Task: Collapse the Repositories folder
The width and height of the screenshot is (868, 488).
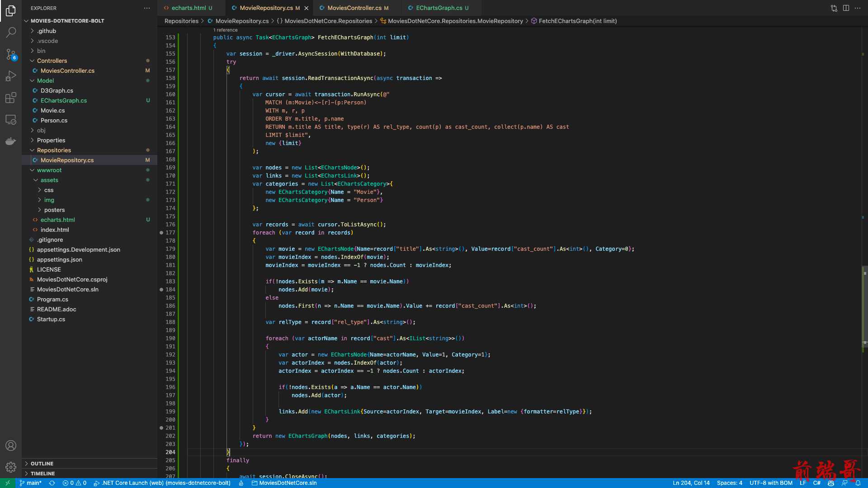Action: click(x=90, y=150)
